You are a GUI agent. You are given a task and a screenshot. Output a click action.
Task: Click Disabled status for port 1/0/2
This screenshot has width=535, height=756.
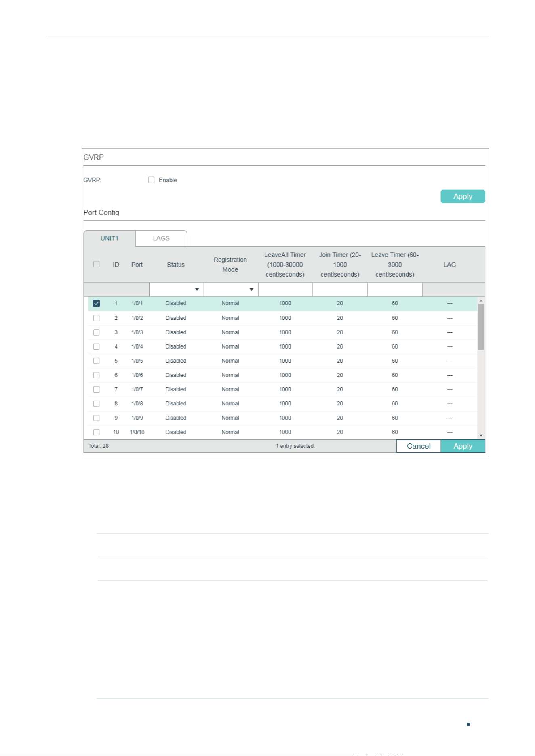click(x=176, y=318)
